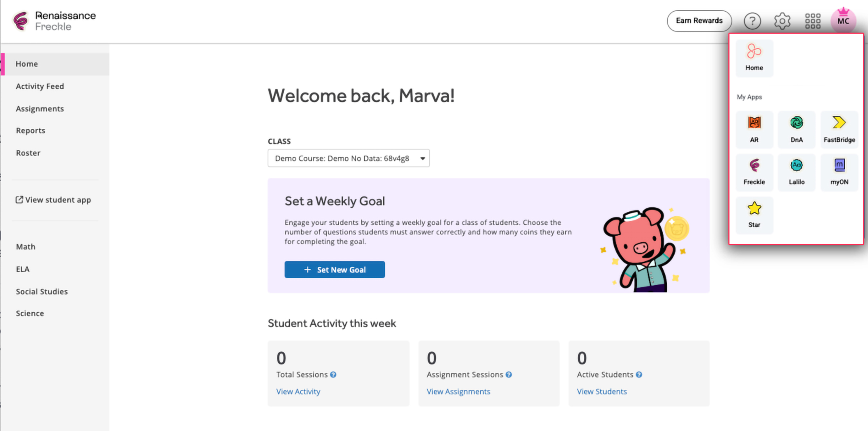Viewport: 868px width, 431px height.
Task: Open the Total Sessions help tooltip
Action: [333, 375]
